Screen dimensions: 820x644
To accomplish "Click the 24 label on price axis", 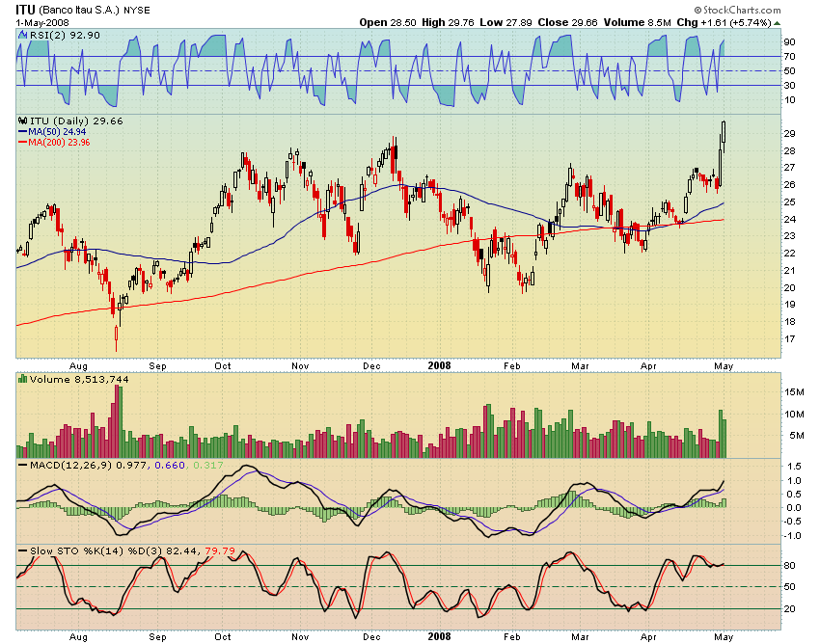I will tap(789, 220).
